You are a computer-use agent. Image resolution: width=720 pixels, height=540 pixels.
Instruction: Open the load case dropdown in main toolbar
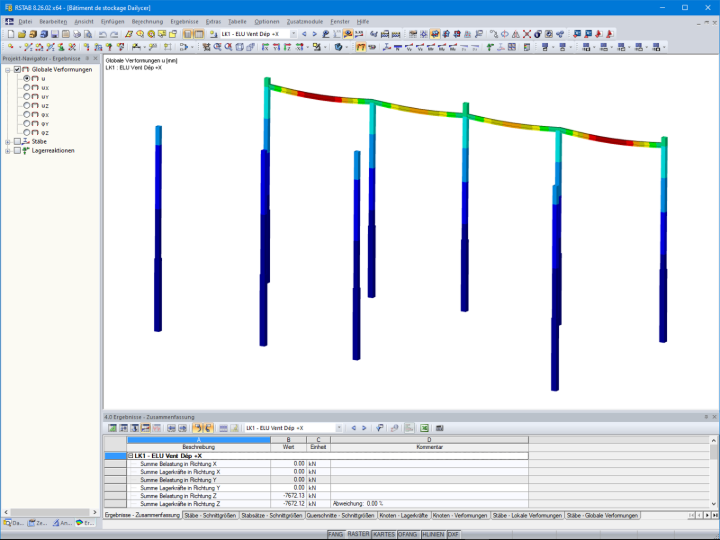click(x=293, y=34)
